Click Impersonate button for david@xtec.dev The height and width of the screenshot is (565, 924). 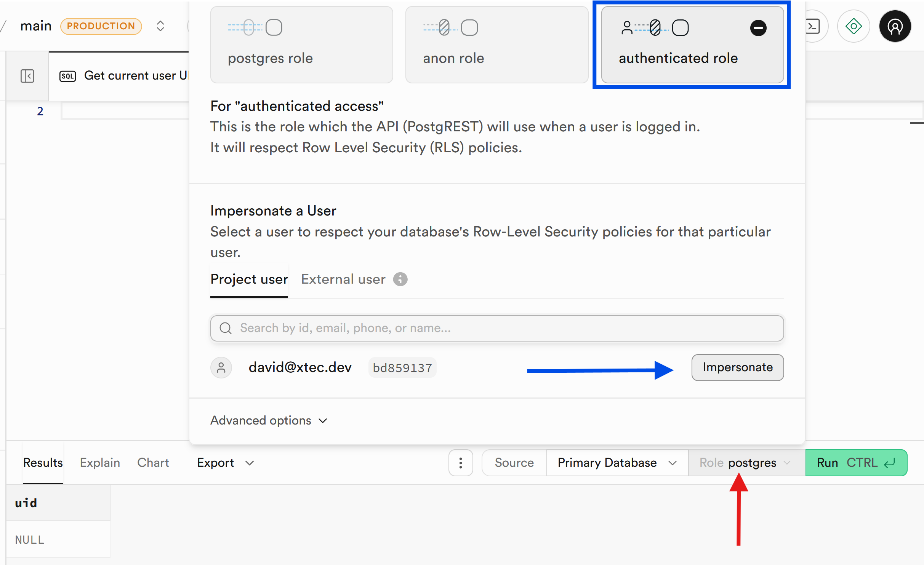(x=738, y=367)
